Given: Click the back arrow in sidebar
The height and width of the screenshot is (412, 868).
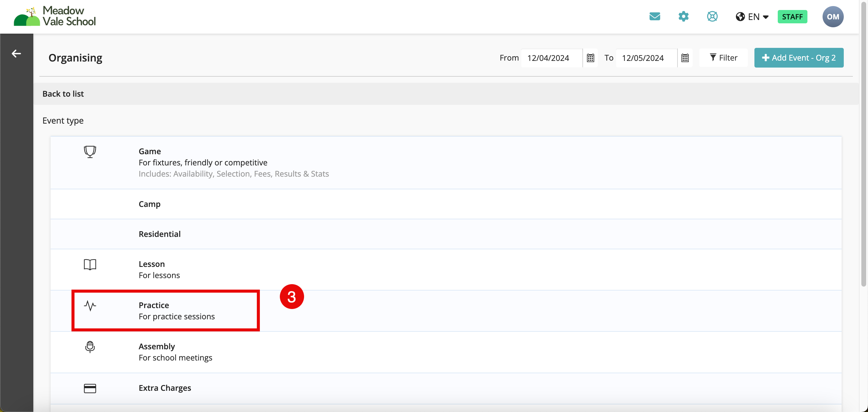Looking at the screenshot, I should (16, 53).
